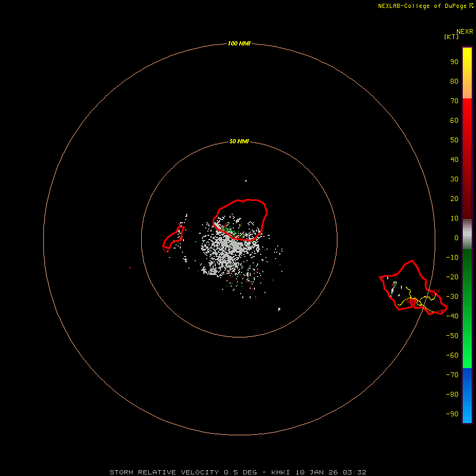The height and width of the screenshot is (476, 476).
Task: Click the -30 value on velocity scale
Action: pyautogui.click(x=452, y=297)
